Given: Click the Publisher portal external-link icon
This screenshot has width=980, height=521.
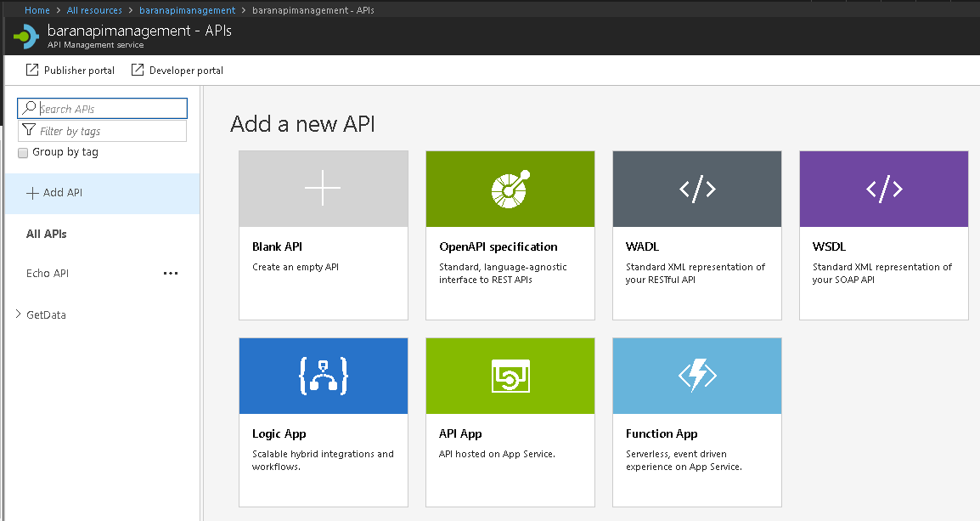Looking at the screenshot, I should [x=32, y=70].
